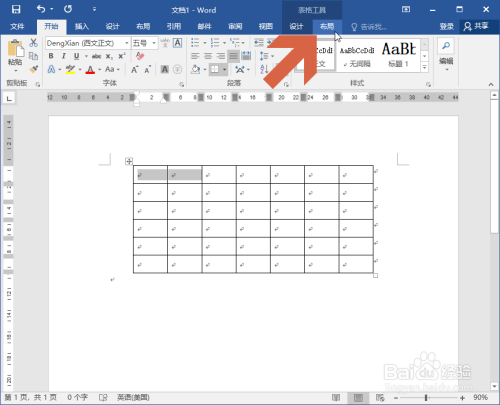Click 登录 sign in link
The height and width of the screenshot is (405, 500).
(x=446, y=26)
